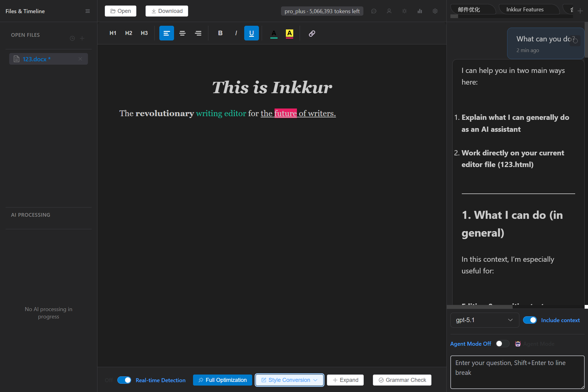Open the gpt-5.1 model dropdown
This screenshot has height=392, width=588.
point(484,320)
